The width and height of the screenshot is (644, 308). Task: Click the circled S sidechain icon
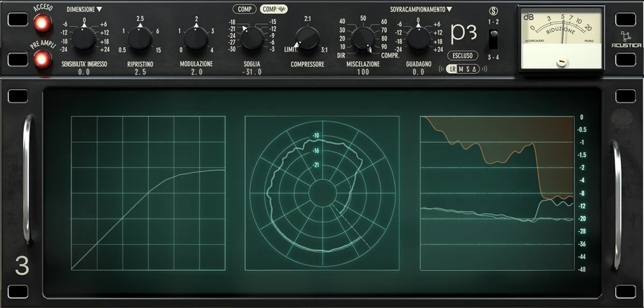pyautogui.click(x=493, y=10)
